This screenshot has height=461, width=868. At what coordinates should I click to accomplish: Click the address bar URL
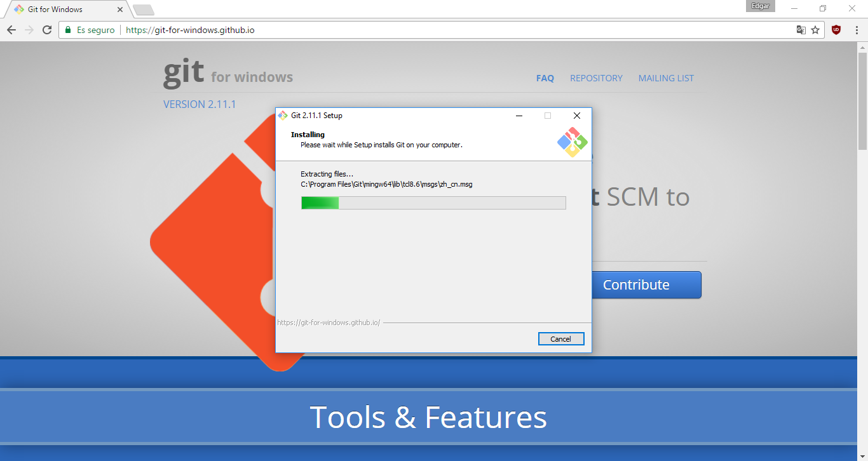pos(190,30)
